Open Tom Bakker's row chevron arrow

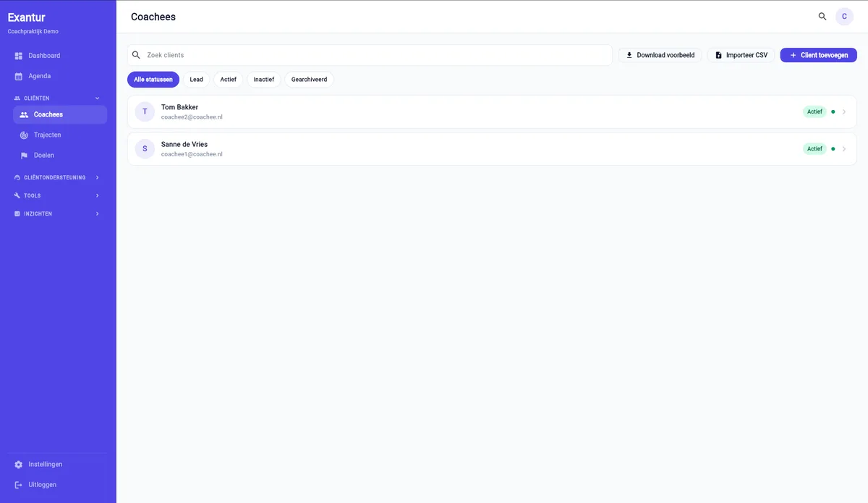click(x=844, y=112)
